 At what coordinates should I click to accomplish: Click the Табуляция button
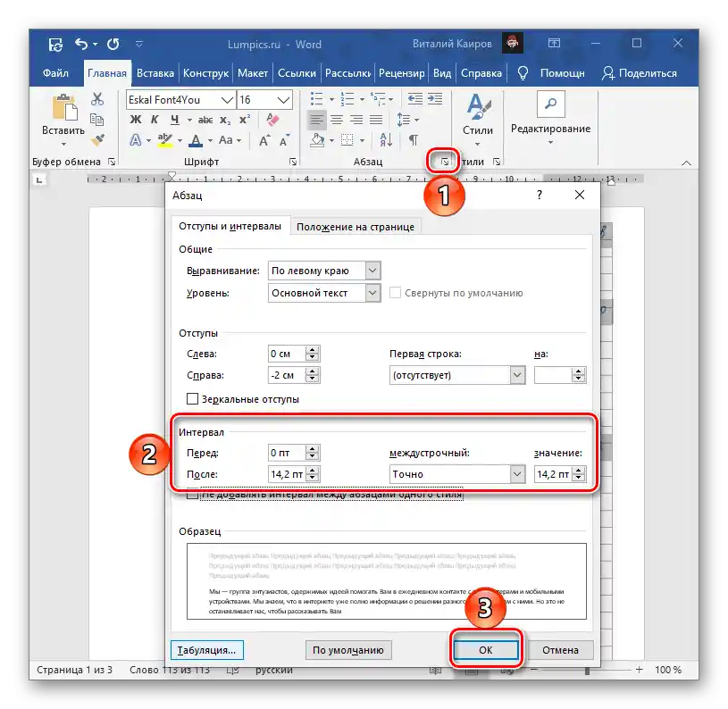(x=206, y=649)
